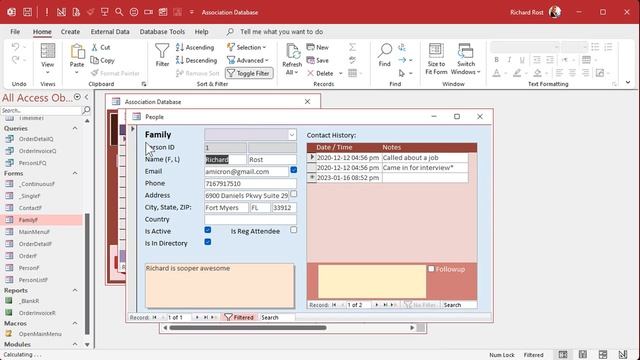Screen dimensions: 640x360
Task: Click the Design View icon in the status bar
Action: (623, 354)
